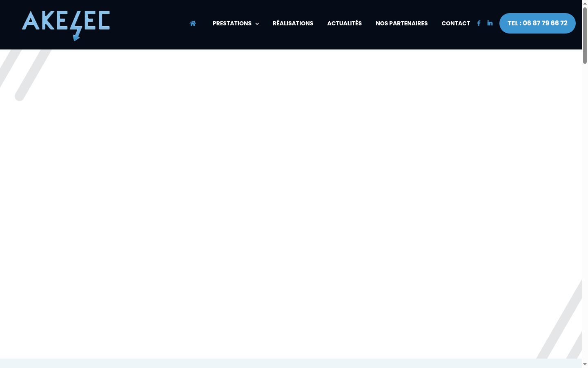Click the AKELEC logo

(66, 25)
